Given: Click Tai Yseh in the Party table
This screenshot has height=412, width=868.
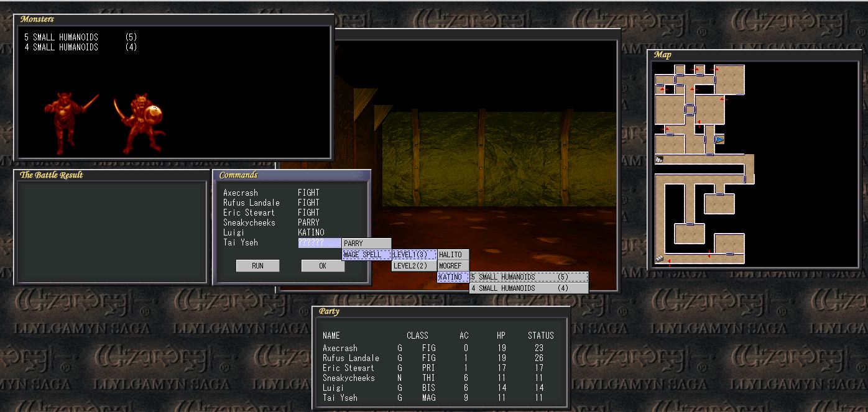Looking at the screenshot, I should click(x=340, y=398).
